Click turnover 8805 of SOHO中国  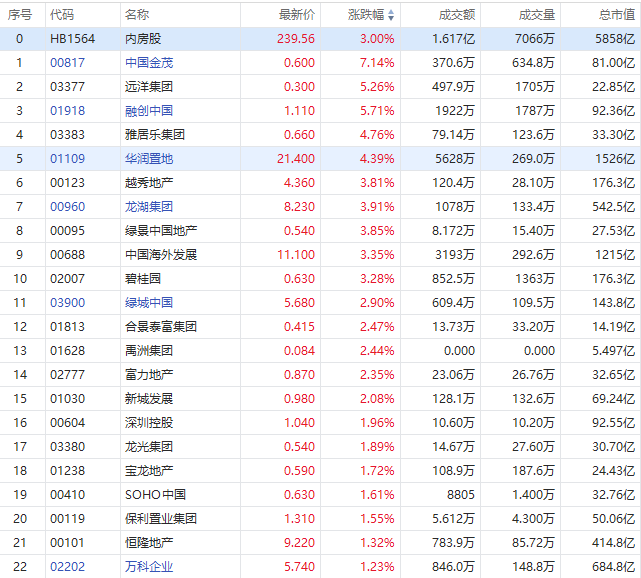(461, 495)
